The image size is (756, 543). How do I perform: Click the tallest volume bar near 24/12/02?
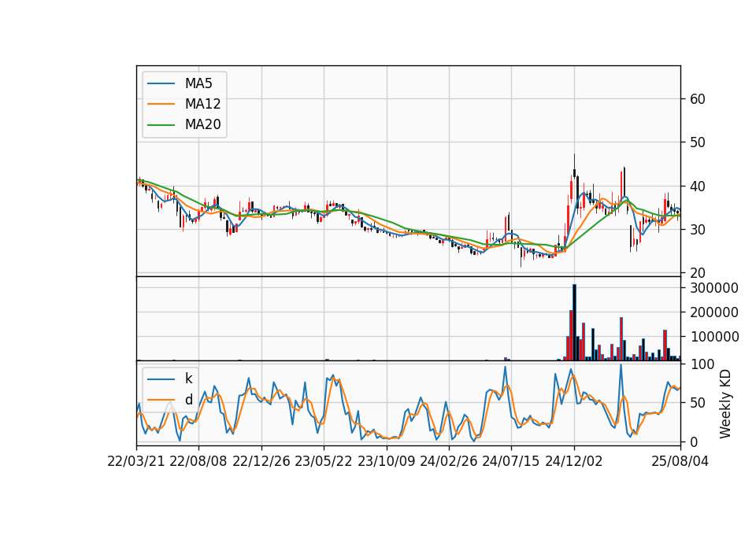coord(574,323)
